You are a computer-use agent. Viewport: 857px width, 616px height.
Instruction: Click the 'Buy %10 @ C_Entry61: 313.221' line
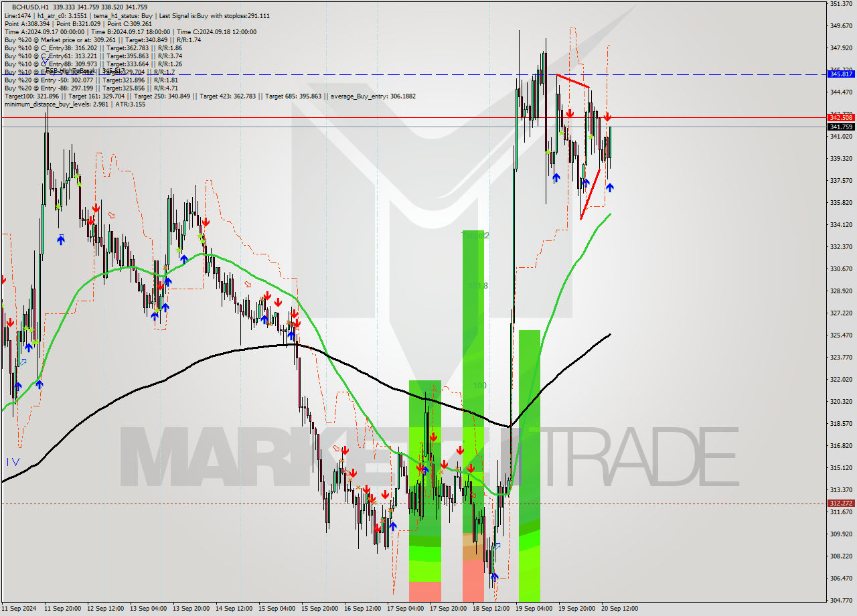coord(93,56)
